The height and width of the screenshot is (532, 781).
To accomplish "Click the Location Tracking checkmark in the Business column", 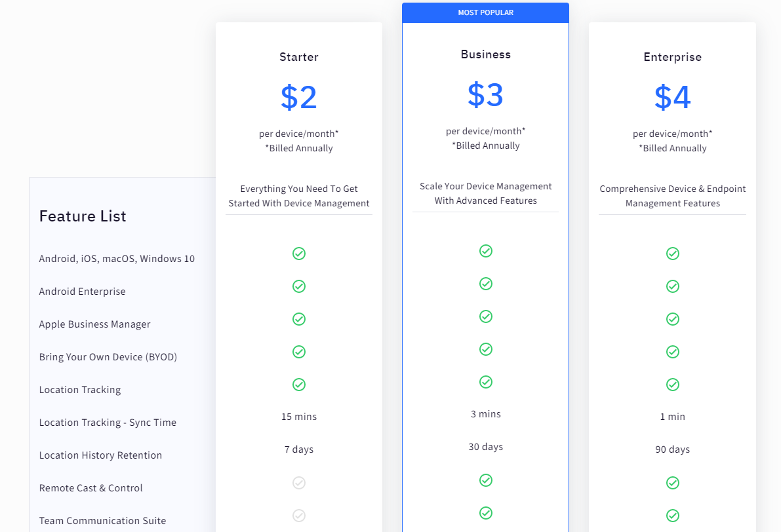I will point(486,382).
